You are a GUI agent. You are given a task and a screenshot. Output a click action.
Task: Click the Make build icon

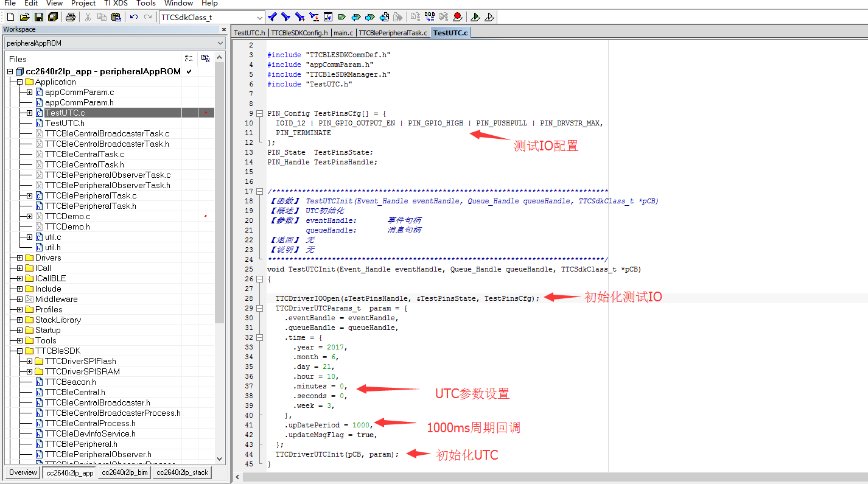tap(430, 17)
